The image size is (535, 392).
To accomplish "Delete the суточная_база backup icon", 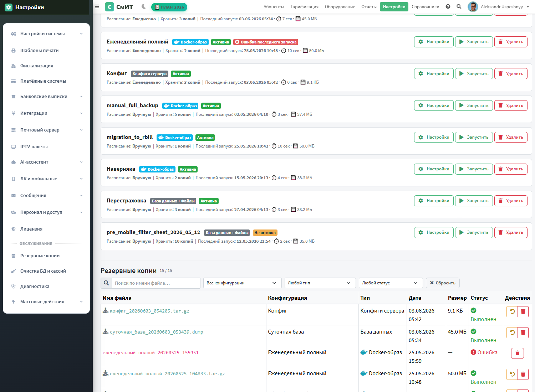I will [523, 332].
